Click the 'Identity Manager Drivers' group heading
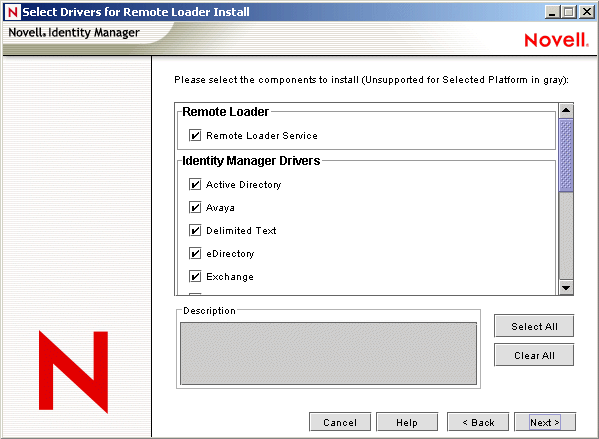Viewport: 599px width, 439px height. 251,160
